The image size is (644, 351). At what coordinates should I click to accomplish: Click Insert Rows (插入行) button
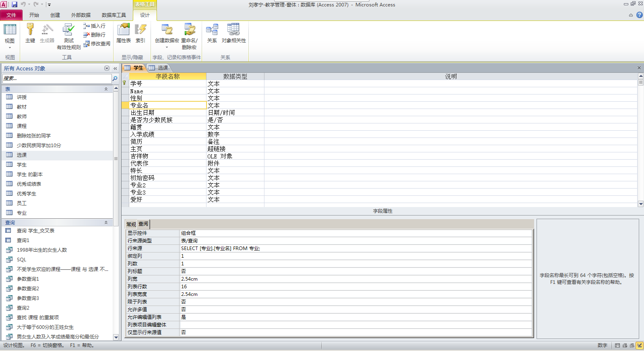pyautogui.click(x=95, y=26)
